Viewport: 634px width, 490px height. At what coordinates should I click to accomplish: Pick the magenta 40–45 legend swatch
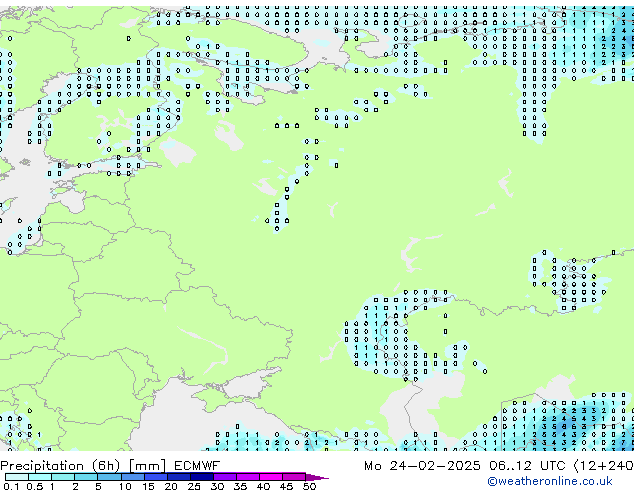click(x=271, y=477)
